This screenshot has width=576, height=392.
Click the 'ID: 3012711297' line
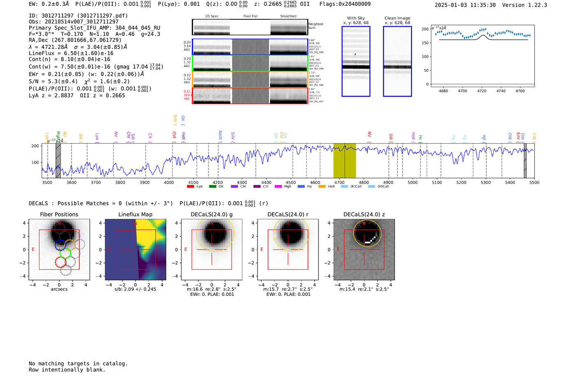(x=78, y=16)
